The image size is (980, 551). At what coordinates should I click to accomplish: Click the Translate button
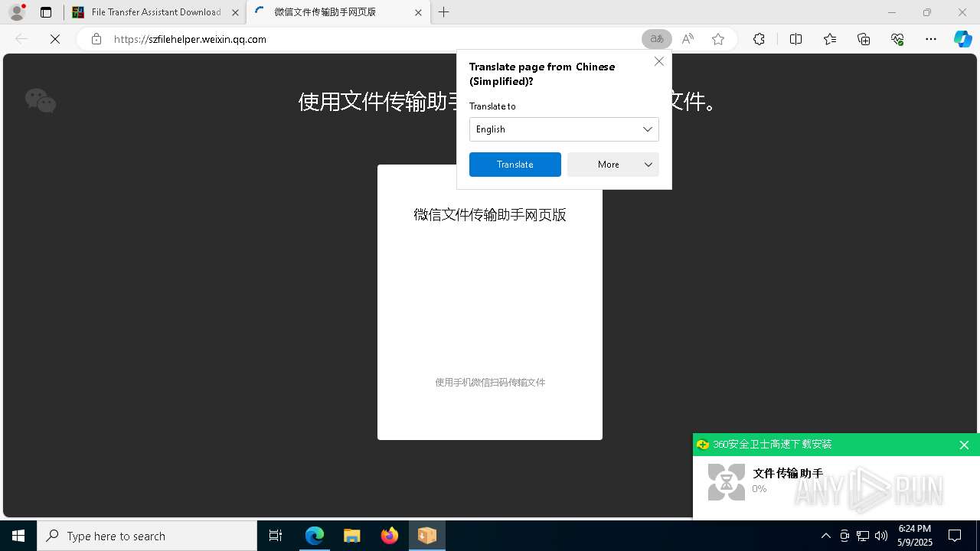click(x=515, y=165)
